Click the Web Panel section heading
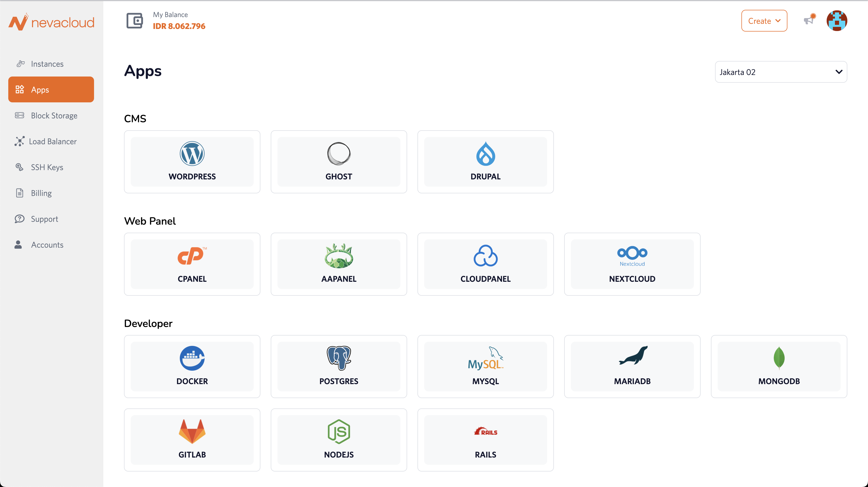The image size is (868, 487). (150, 221)
